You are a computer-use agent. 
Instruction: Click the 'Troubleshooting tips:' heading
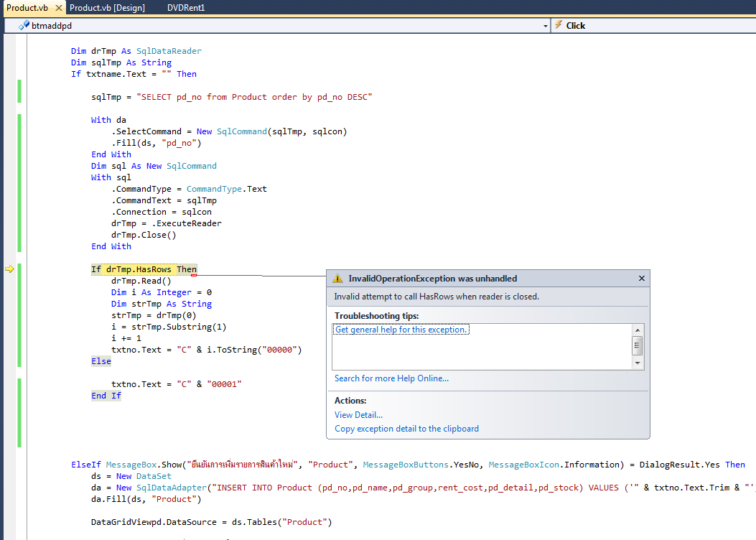point(376,316)
